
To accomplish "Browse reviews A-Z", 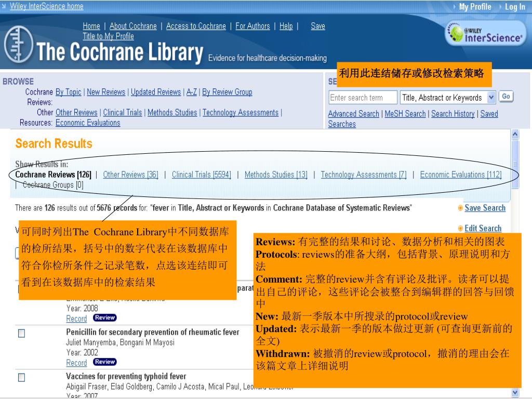I will [x=191, y=92].
